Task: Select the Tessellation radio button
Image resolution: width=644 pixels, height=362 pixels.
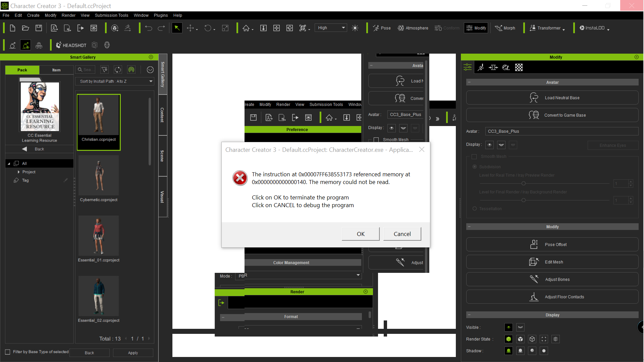Action: click(x=474, y=208)
